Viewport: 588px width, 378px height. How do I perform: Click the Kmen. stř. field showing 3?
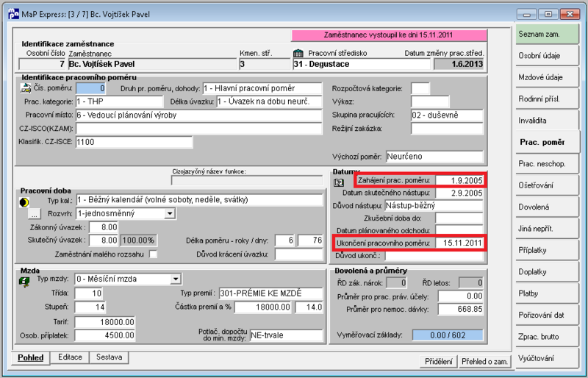(x=265, y=64)
